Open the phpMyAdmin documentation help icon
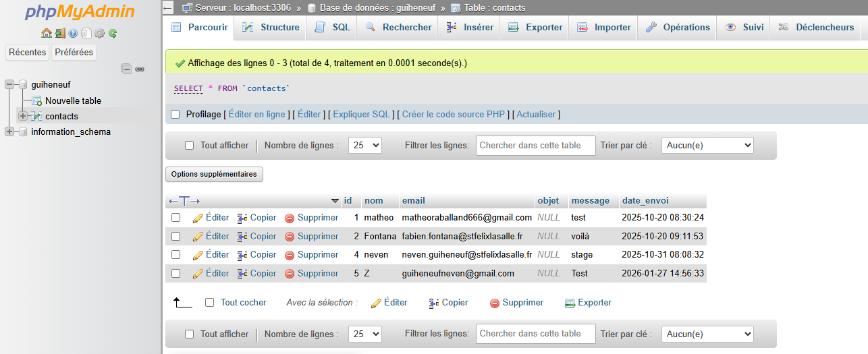The height and width of the screenshot is (354, 868). tap(73, 33)
